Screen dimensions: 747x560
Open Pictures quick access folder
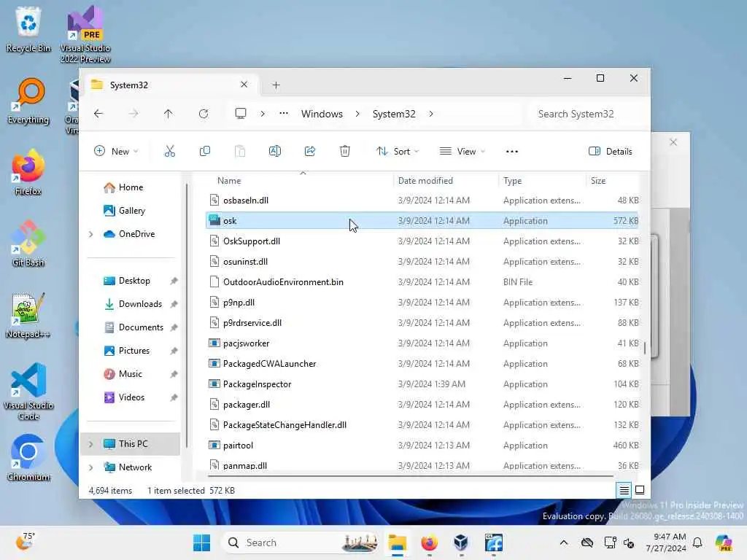pos(127,351)
